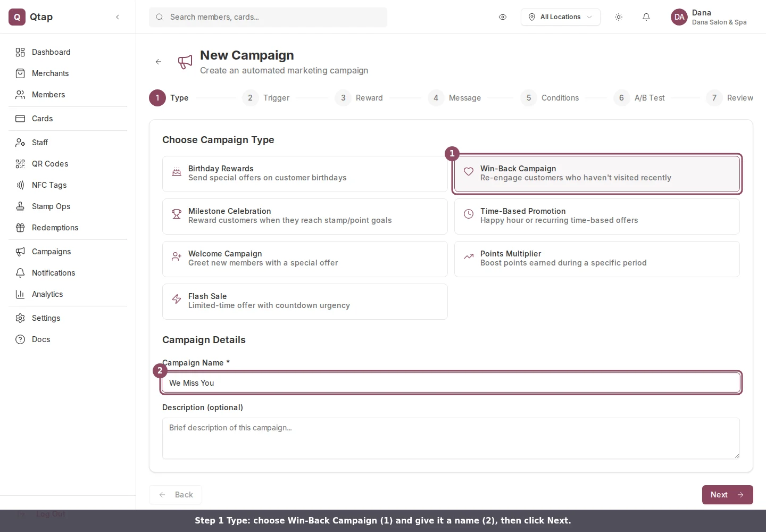This screenshot has height=532, width=766.
Task: Click the Time-Based Promotion clock icon
Action: pos(469,214)
